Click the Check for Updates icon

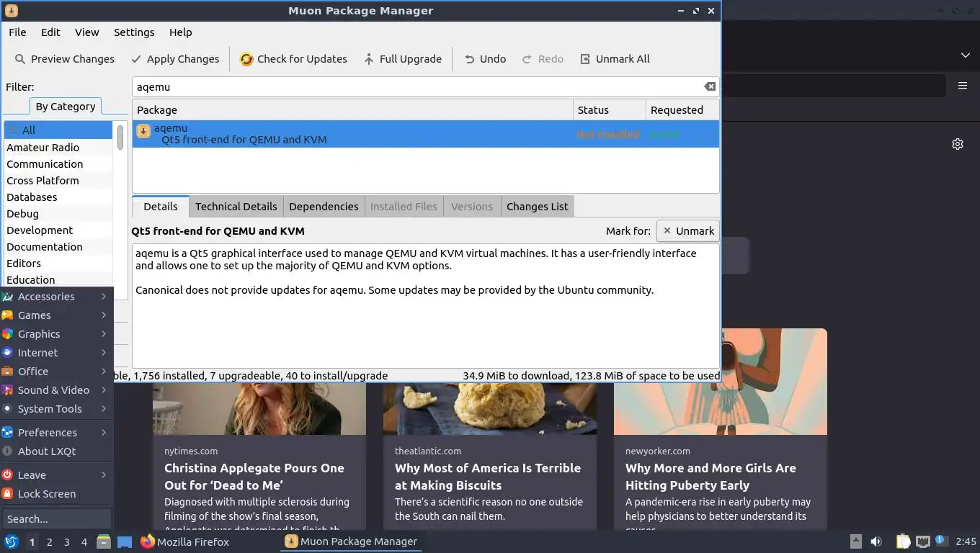point(246,59)
